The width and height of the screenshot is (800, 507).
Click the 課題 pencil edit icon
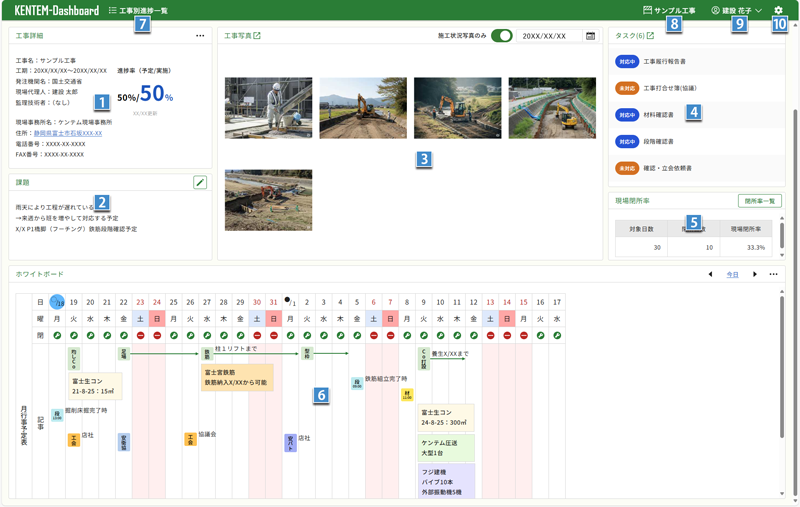pyautogui.click(x=200, y=183)
